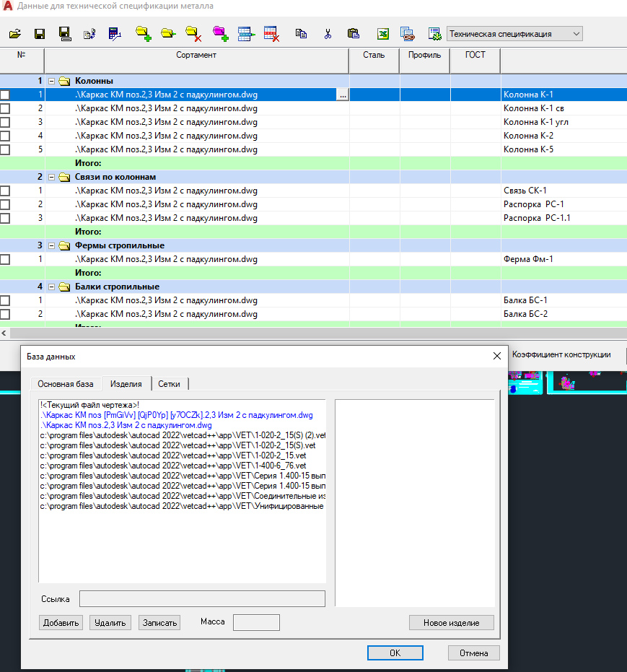Click the list with green gear icon
The image size is (627, 672).
434,34
